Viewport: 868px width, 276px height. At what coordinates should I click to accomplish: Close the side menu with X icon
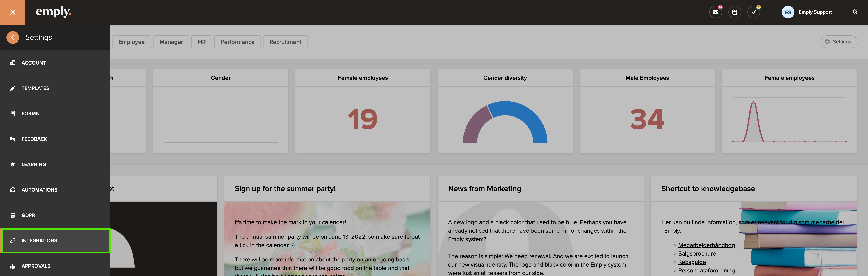tap(13, 12)
